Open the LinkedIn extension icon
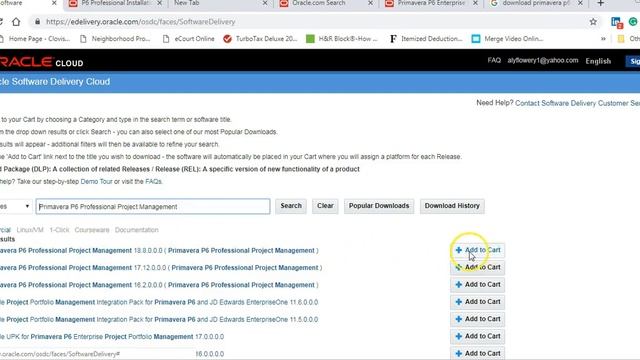 (616, 22)
